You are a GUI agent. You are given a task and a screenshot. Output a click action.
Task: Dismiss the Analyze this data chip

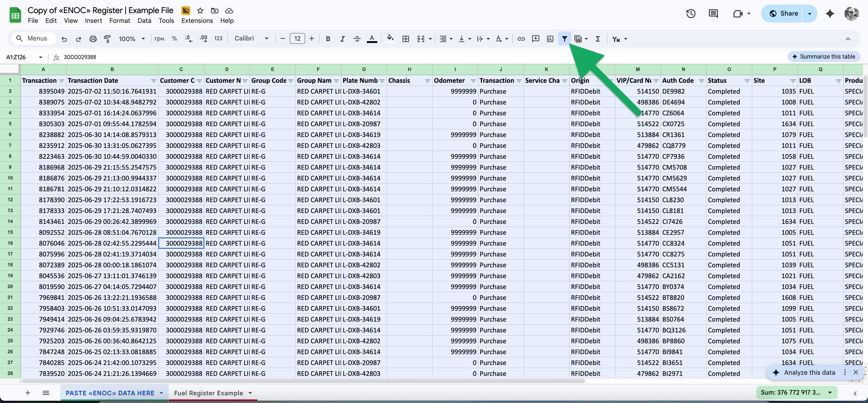point(855,372)
